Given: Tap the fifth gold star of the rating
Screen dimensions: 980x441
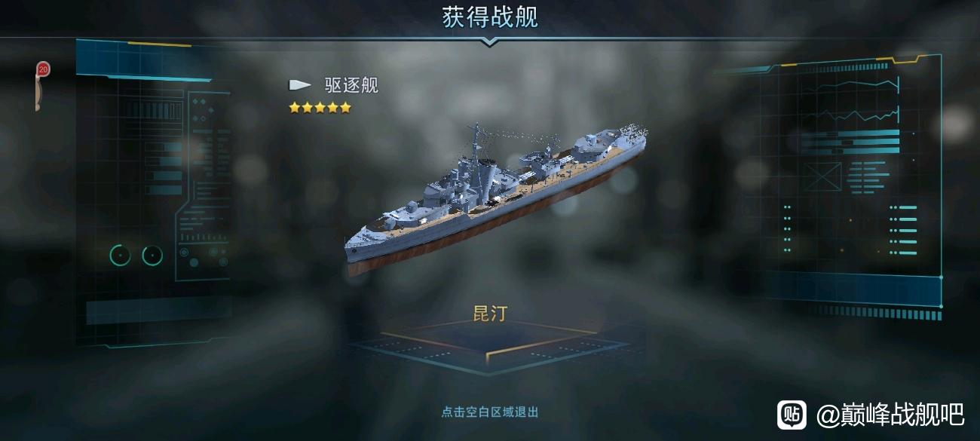Looking at the screenshot, I should tap(345, 108).
